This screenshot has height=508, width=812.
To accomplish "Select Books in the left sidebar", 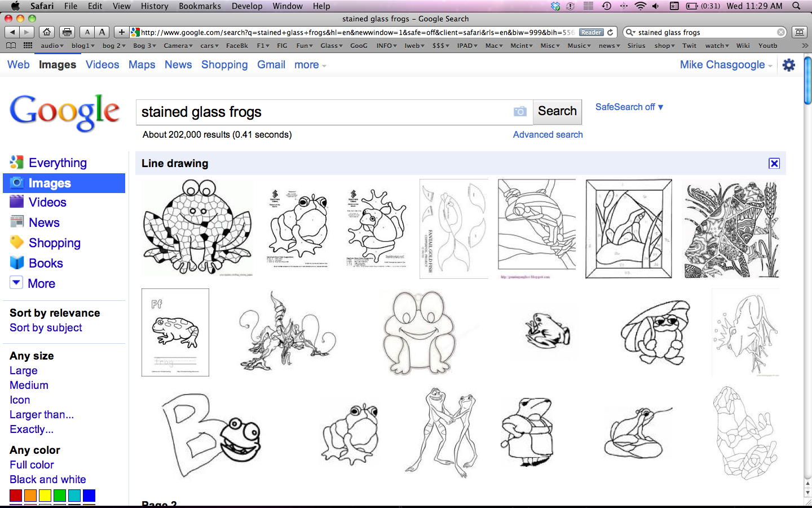I will (46, 263).
